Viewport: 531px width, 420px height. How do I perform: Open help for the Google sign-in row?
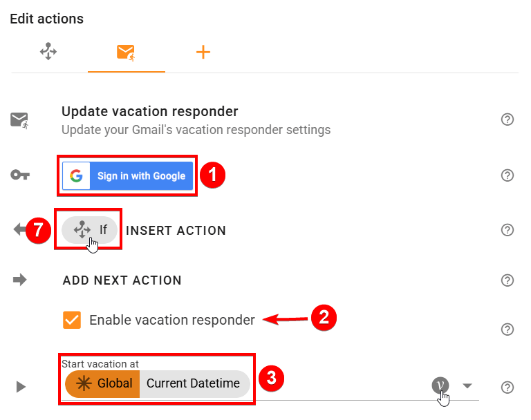[507, 175]
